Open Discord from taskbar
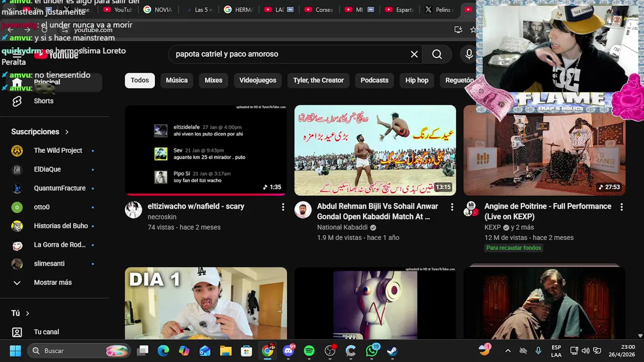The width and height of the screenshot is (644, 362). 288,350
